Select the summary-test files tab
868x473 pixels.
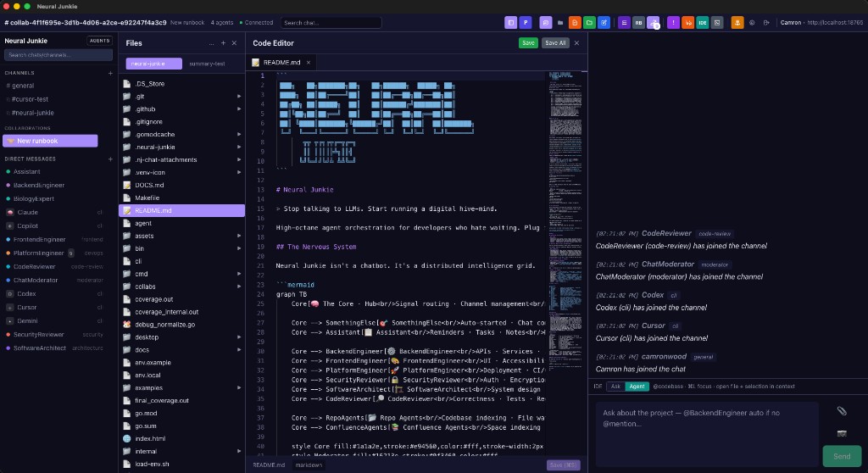(207, 64)
